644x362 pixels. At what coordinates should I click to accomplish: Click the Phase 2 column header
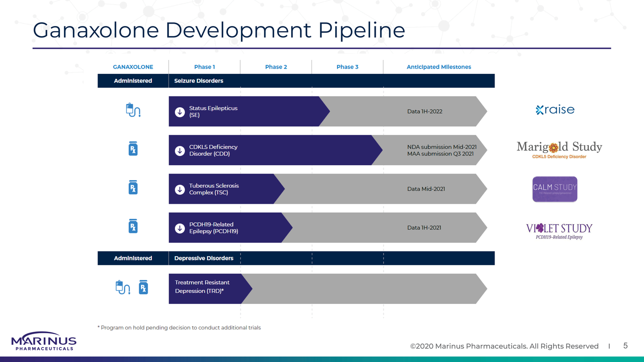(276, 67)
